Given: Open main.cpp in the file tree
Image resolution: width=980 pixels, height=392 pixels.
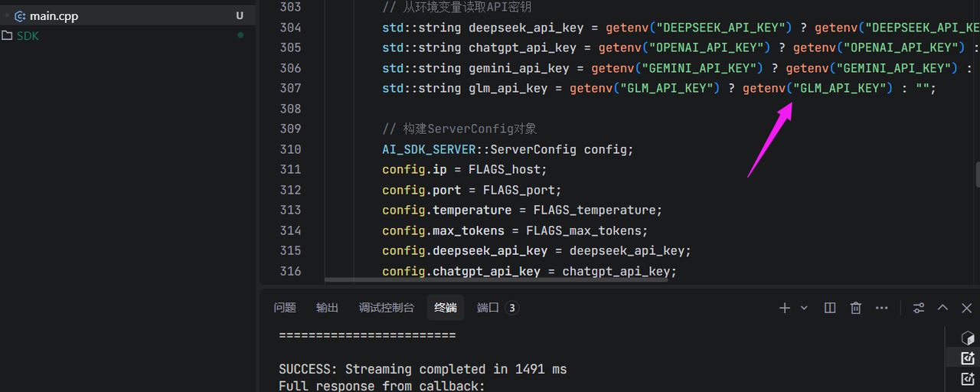Looking at the screenshot, I should [54, 16].
